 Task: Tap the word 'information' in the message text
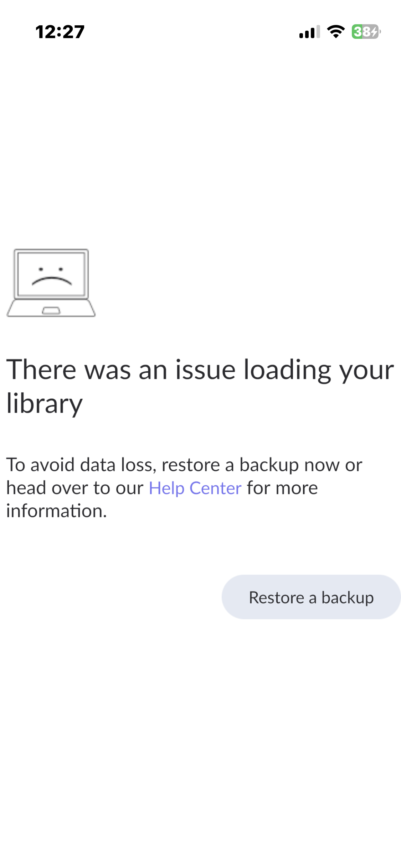(55, 511)
